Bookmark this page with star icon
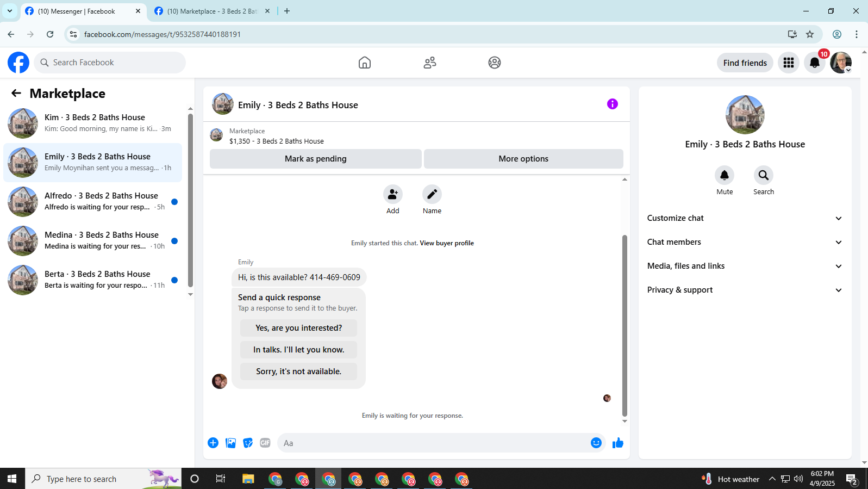 pos(810,34)
